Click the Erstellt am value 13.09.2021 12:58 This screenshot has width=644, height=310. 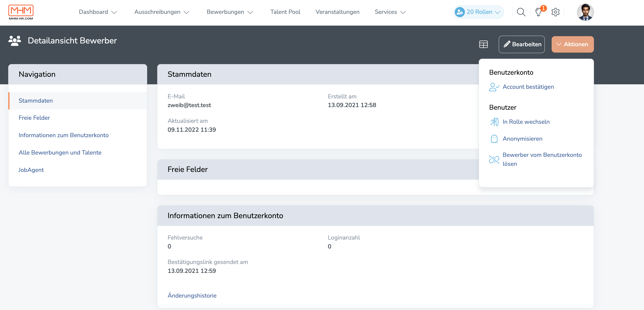coord(352,105)
